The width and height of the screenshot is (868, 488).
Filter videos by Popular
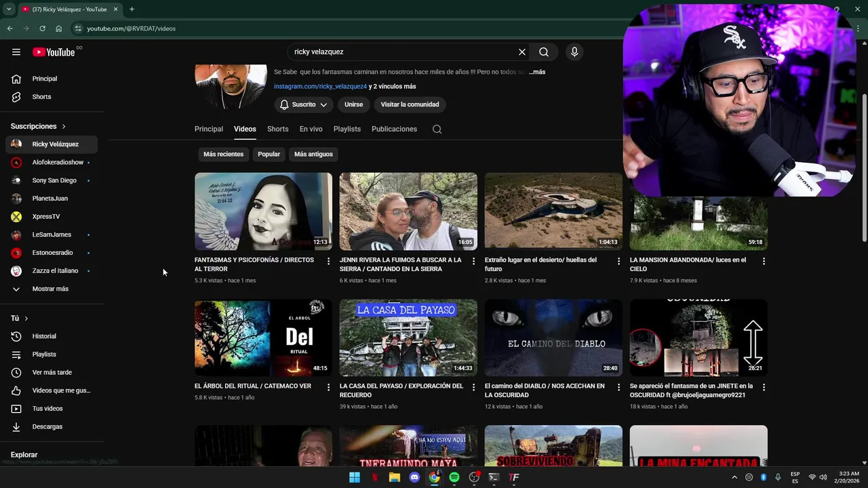pos(269,155)
